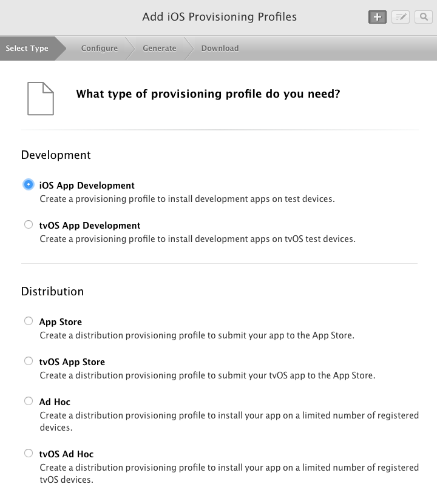Choose the tvOS App Store option
The image size is (437, 504).
(x=28, y=360)
